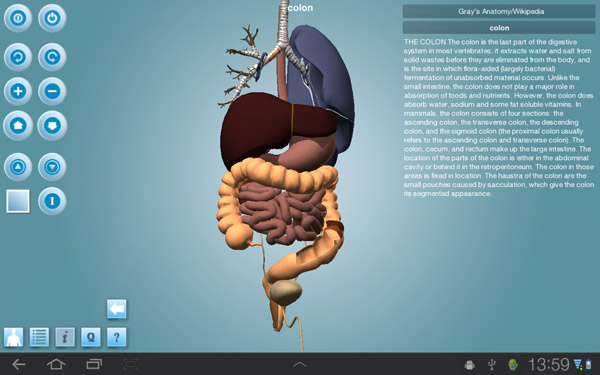
Task: Tap the circled down-triangle button
Action: tap(52, 167)
